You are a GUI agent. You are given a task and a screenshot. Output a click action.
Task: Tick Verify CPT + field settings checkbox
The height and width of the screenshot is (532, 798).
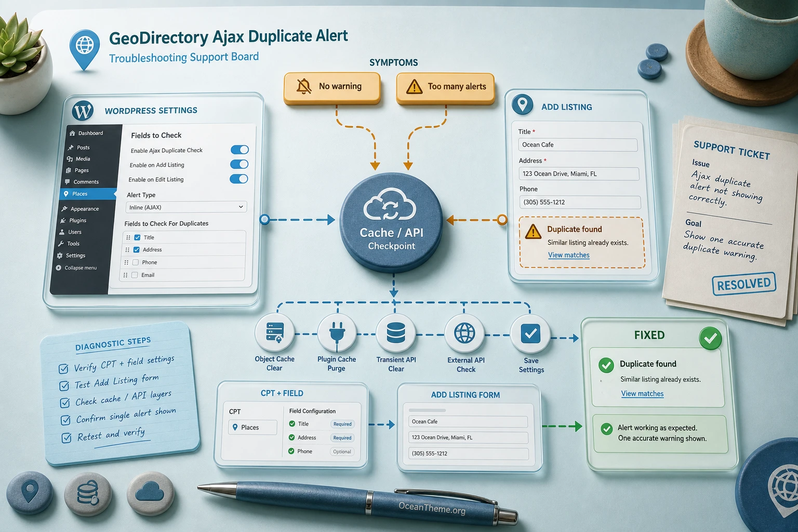tap(63, 369)
